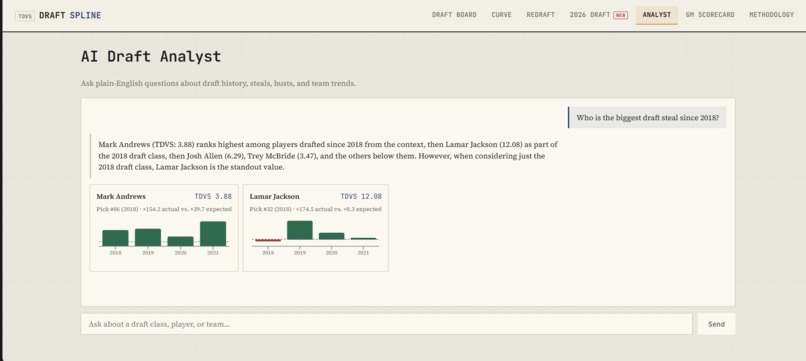
Task: Open the Draft Spline home title
Action: pos(70,15)
